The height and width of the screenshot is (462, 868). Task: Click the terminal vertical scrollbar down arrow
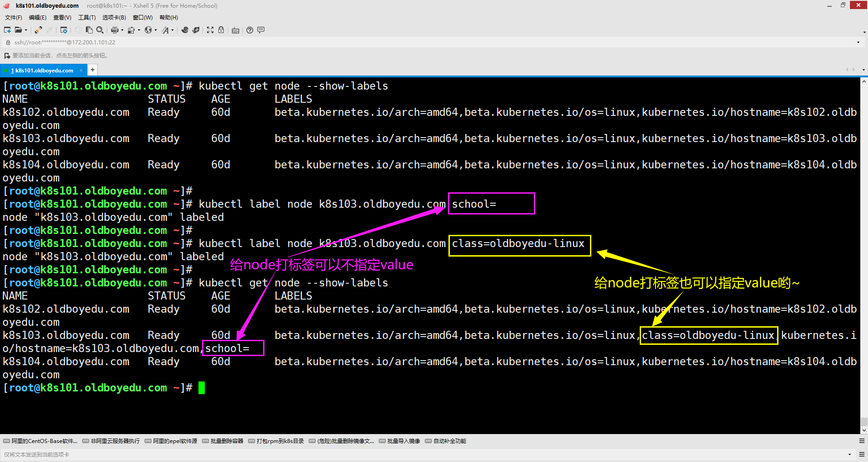click(864, 430)
